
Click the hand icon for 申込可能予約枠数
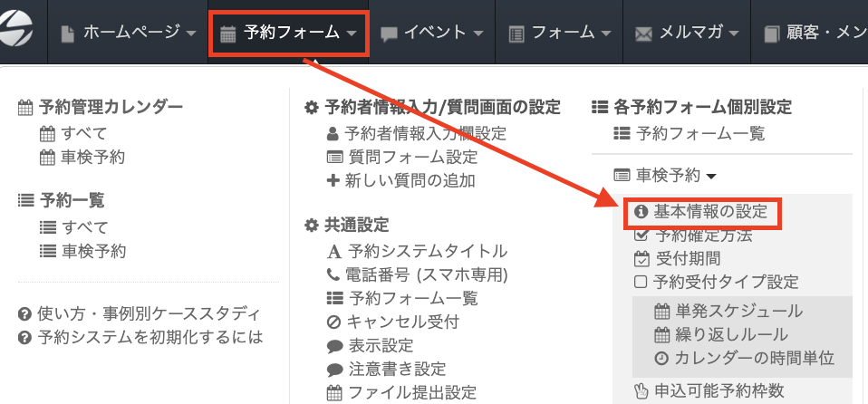[x=641, y=391]
